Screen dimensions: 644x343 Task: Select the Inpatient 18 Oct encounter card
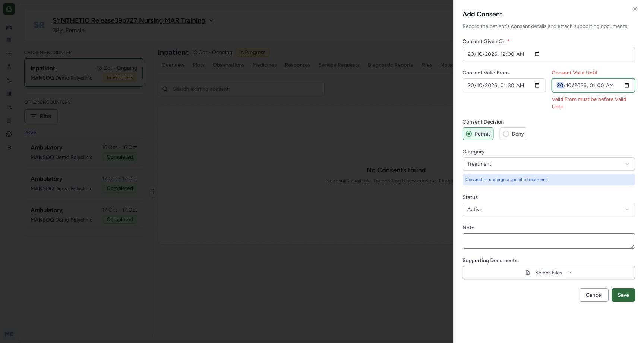pos(84,73)
